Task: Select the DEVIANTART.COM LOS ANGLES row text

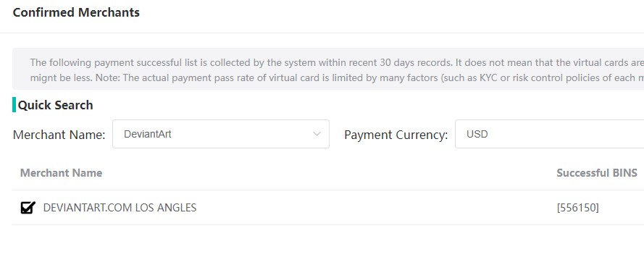Action: click(x=120, y=208)
